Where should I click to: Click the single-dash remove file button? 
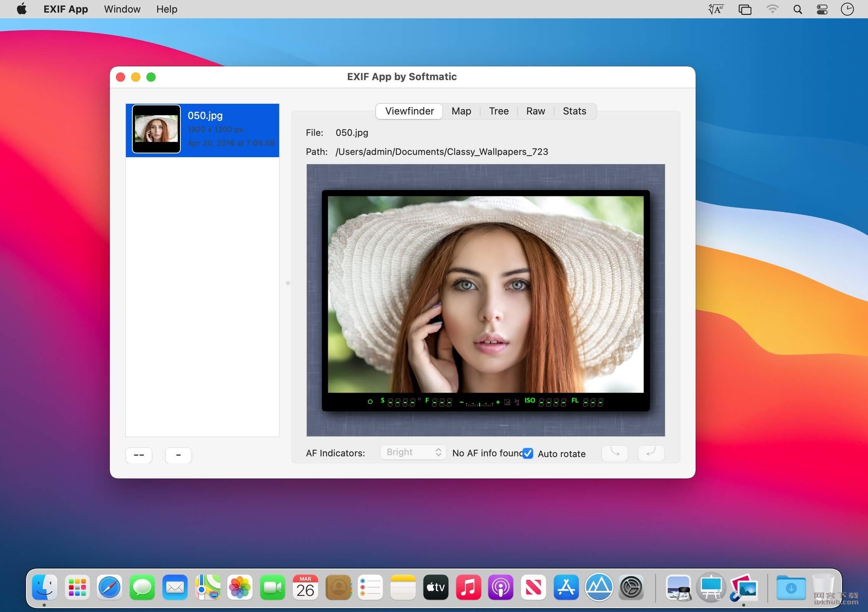[178, 455]
